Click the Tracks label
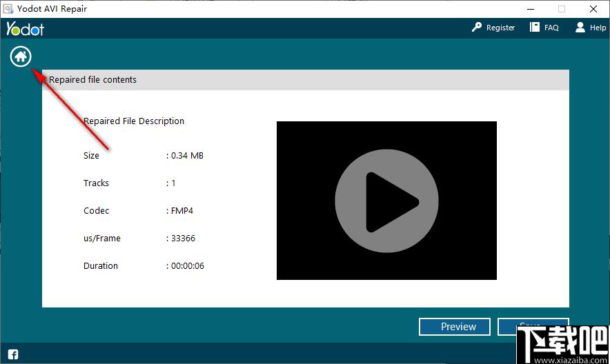The width and height of the screenshot is (610, 364). tap(96, 183)
